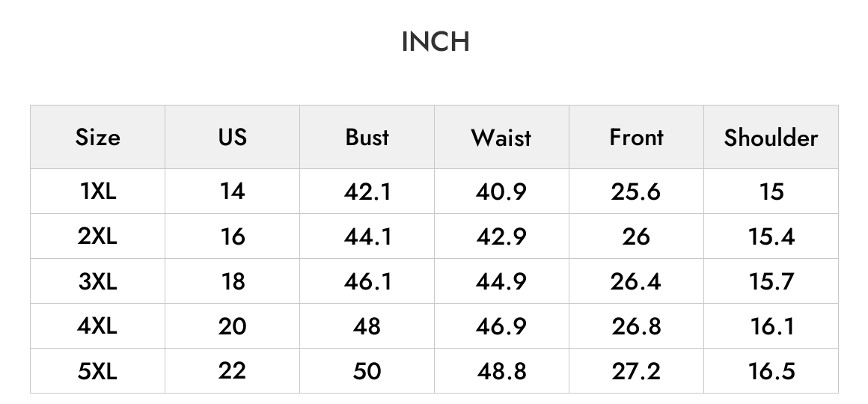Viewport: 868px width, 404px height.
Task: Click the 16.5 shoulder value
Action: click(x=771, y=371)
